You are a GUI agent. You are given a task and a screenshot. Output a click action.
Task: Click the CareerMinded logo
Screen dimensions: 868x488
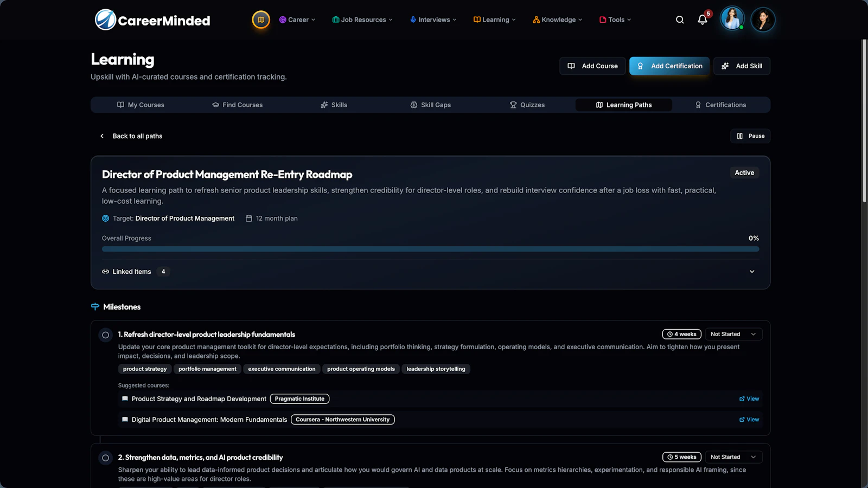[x=152, y=20]
